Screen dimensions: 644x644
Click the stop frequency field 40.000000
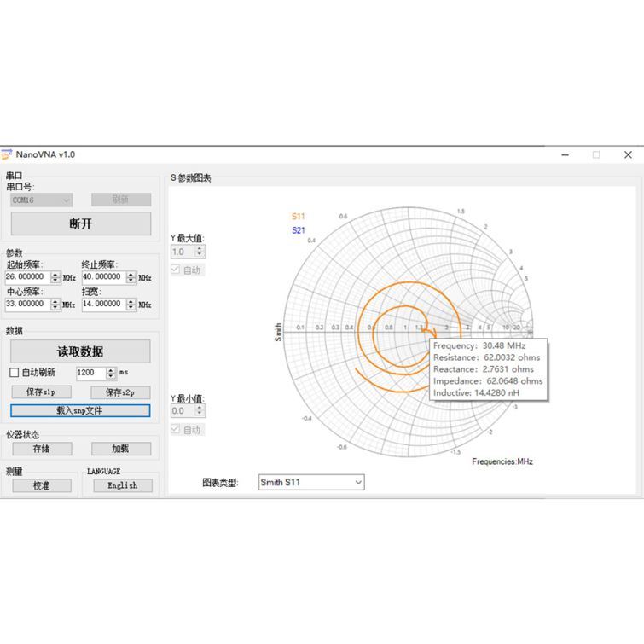(104, 277)
